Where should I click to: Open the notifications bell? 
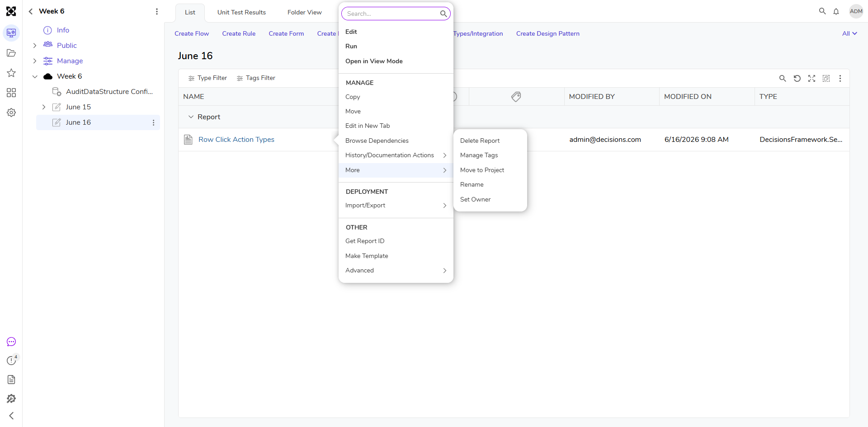(836, 11)
